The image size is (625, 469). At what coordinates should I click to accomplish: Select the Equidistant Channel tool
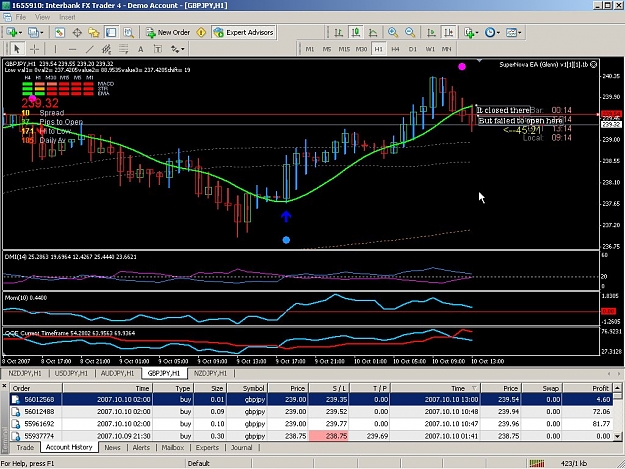tap(106, 49)
